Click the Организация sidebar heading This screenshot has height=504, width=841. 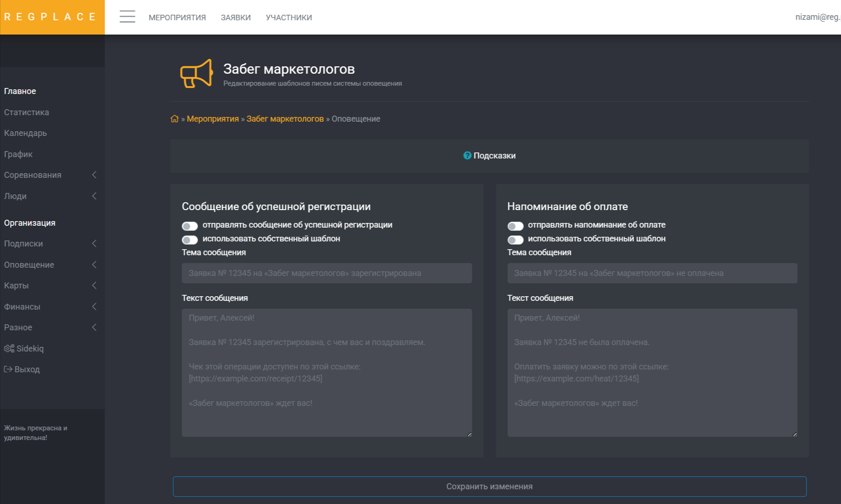pos(29,223)
